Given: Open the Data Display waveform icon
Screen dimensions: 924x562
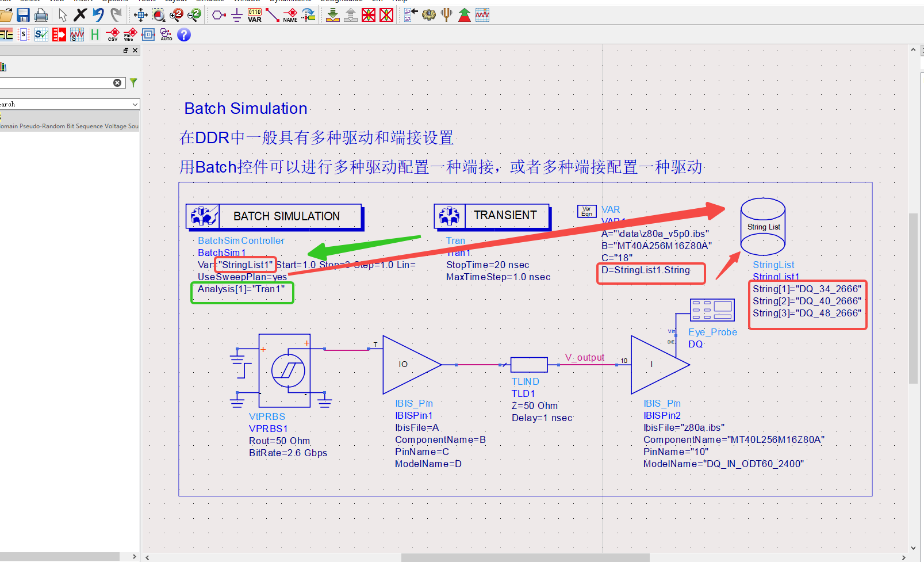Looking at the screenshot, I should point(482,16).
